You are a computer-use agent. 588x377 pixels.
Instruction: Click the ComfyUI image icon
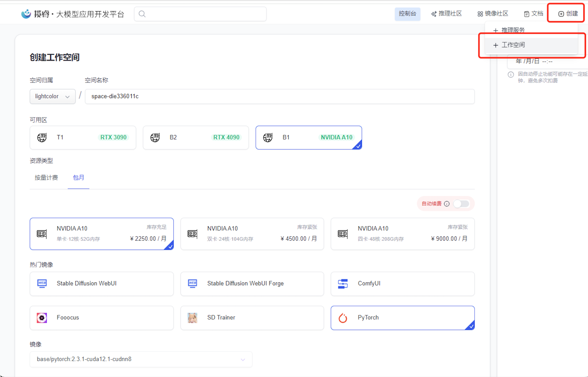pos(343,283)
